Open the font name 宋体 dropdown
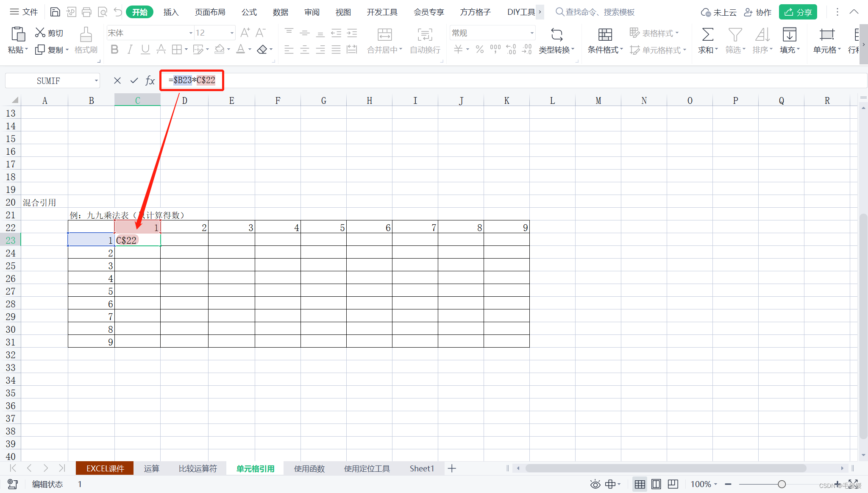Image resolution: width=868 pixels, height=493 pixels. pos(190,33)
